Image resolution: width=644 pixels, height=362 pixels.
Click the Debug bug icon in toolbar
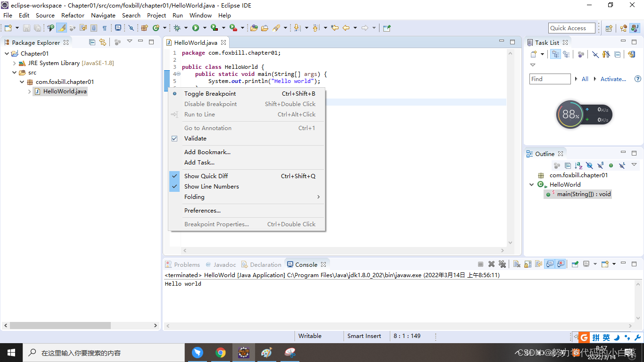177,28
